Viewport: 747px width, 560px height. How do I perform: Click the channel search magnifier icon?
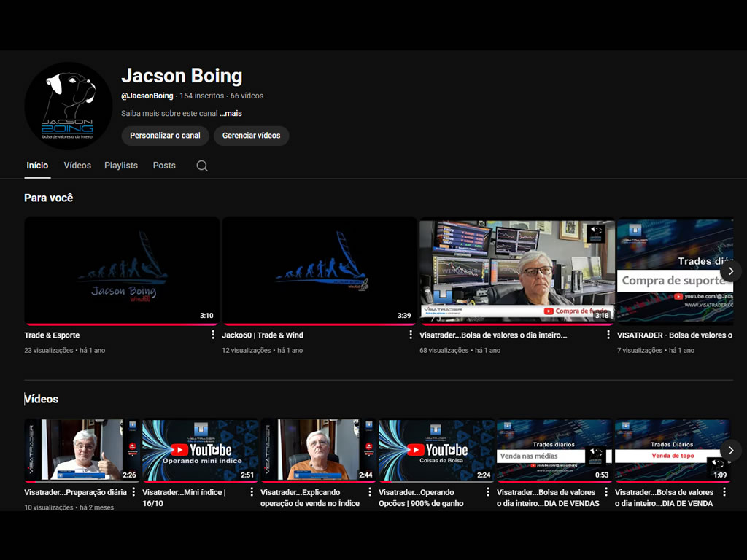pyautogui.click(x=202, y=166)
